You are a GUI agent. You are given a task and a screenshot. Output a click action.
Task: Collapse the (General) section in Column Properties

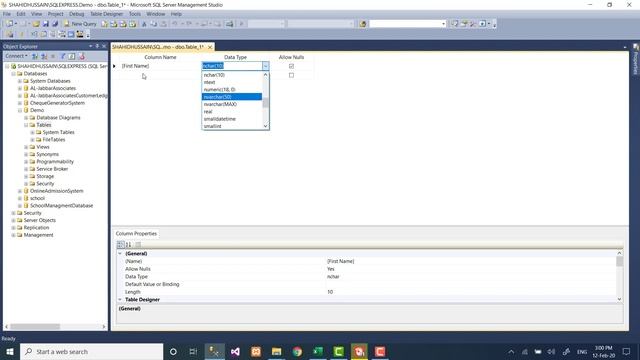click(x=120, y=253)
